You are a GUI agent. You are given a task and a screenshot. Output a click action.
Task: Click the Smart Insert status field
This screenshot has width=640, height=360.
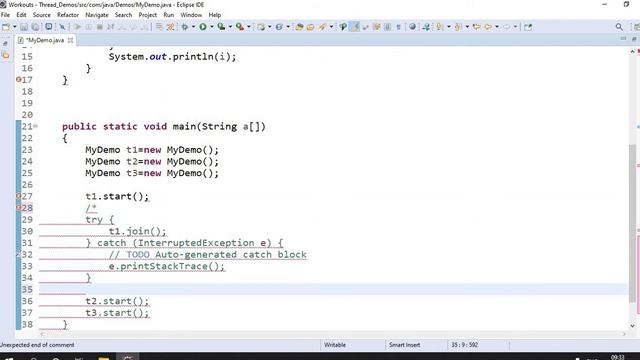coord(404,345)
